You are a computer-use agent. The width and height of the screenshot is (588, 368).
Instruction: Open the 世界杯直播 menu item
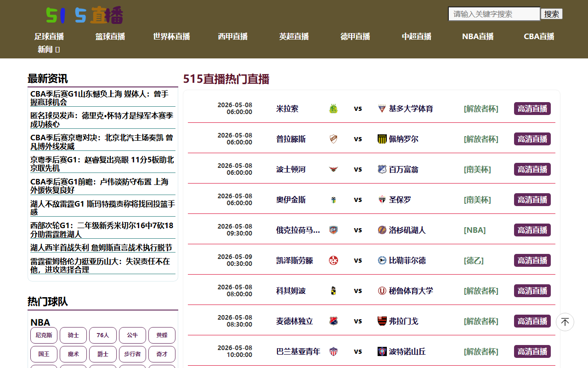[171, 36]
